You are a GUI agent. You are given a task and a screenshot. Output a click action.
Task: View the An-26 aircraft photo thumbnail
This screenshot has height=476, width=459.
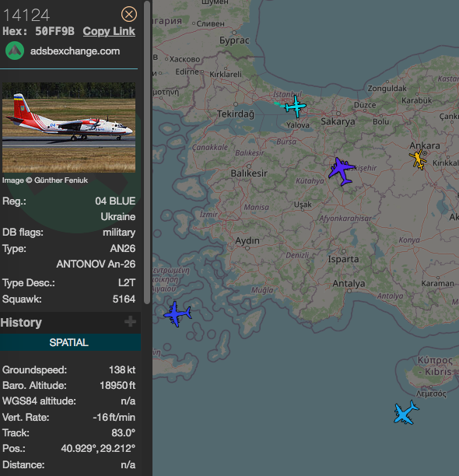[69, 128]
